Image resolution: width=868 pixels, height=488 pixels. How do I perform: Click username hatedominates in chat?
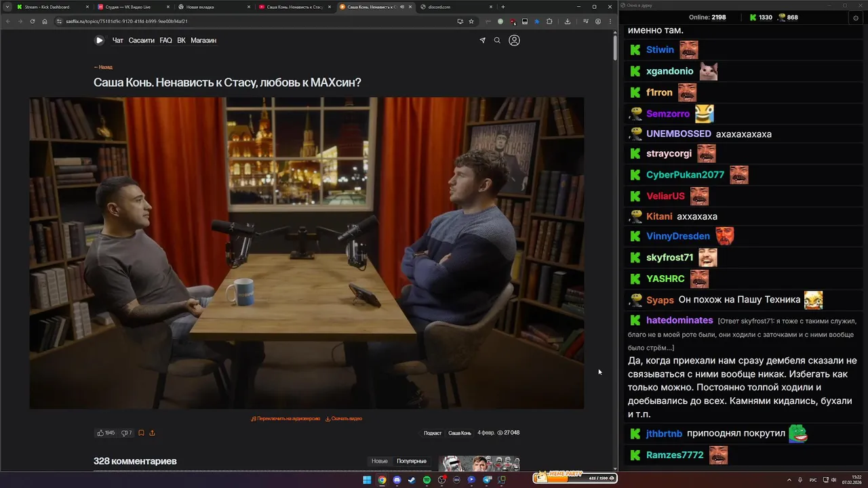(679, 320)
